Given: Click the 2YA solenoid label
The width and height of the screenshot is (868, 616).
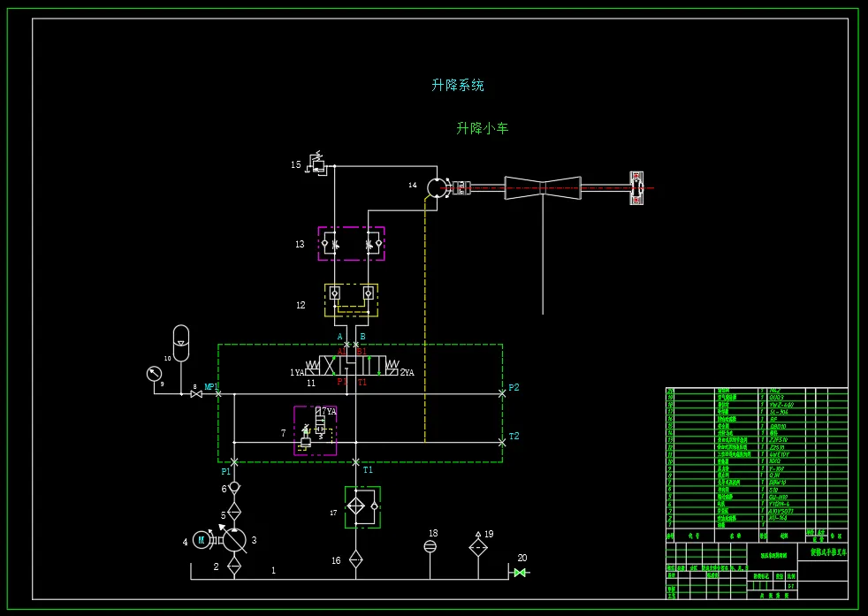Looking at the screenshot, I should pyautogui.click(x=407, y=372).
